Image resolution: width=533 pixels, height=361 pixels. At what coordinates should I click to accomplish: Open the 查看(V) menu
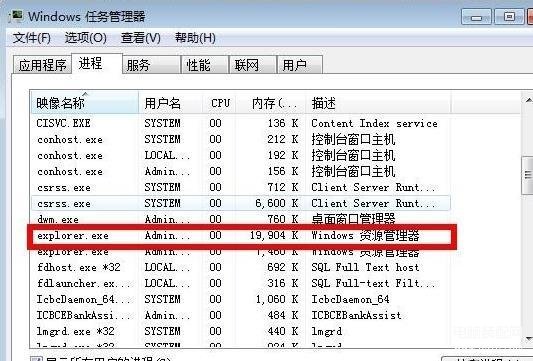140,37
